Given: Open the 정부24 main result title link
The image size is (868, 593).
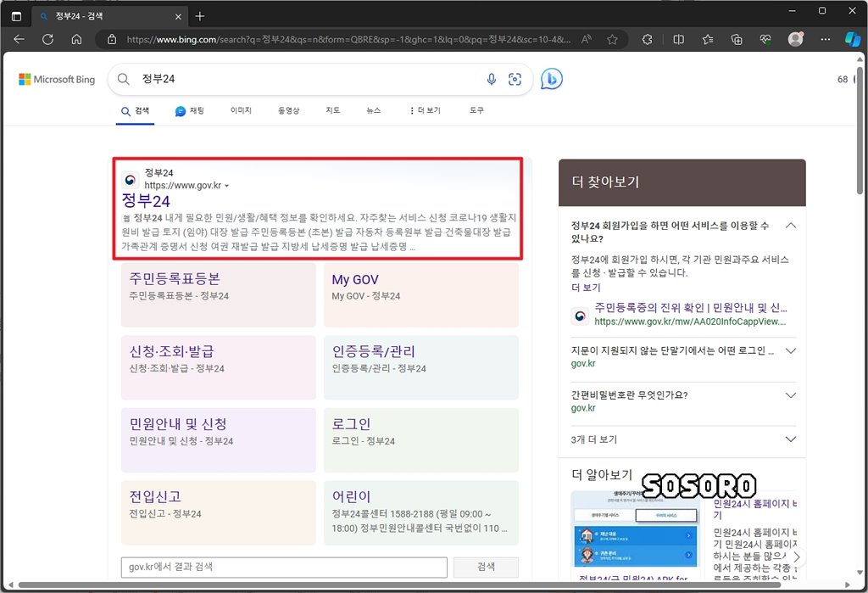Looking at the screenshot, I should click(146, 201).
